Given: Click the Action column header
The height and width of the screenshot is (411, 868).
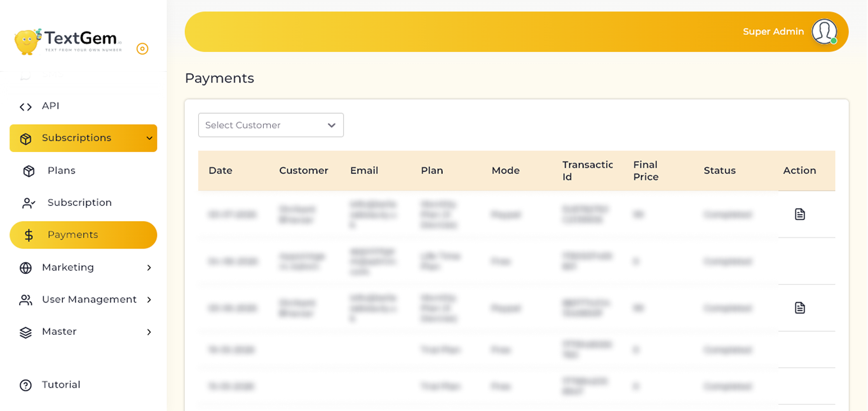Looking at the screenshot, I should 799,171.
